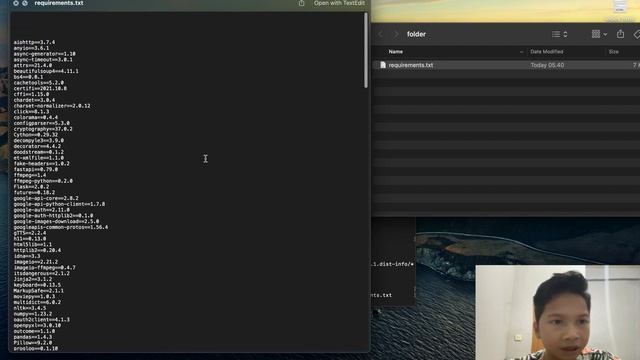The height and width of the screenshot is (360, 640).
Task: Click the "certifi" line
Action: (40, 88)
